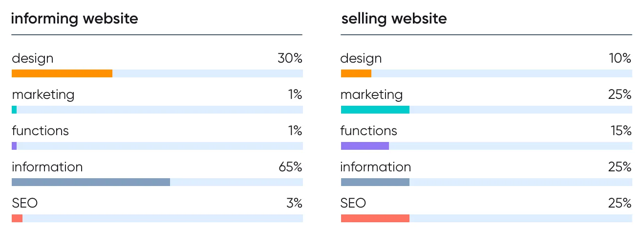Select the 65% information value for informing website
The image size is (644, 234).
point(290,167)
